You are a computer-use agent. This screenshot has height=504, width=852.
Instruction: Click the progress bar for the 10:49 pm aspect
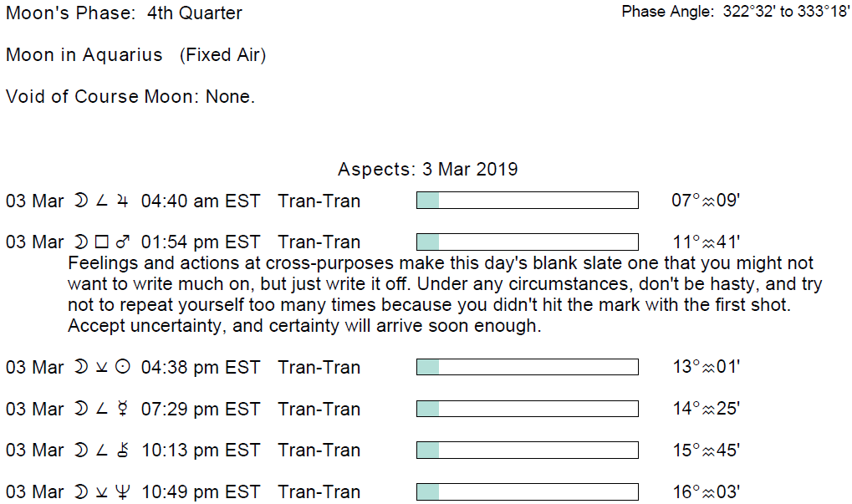tap(527, 491)
